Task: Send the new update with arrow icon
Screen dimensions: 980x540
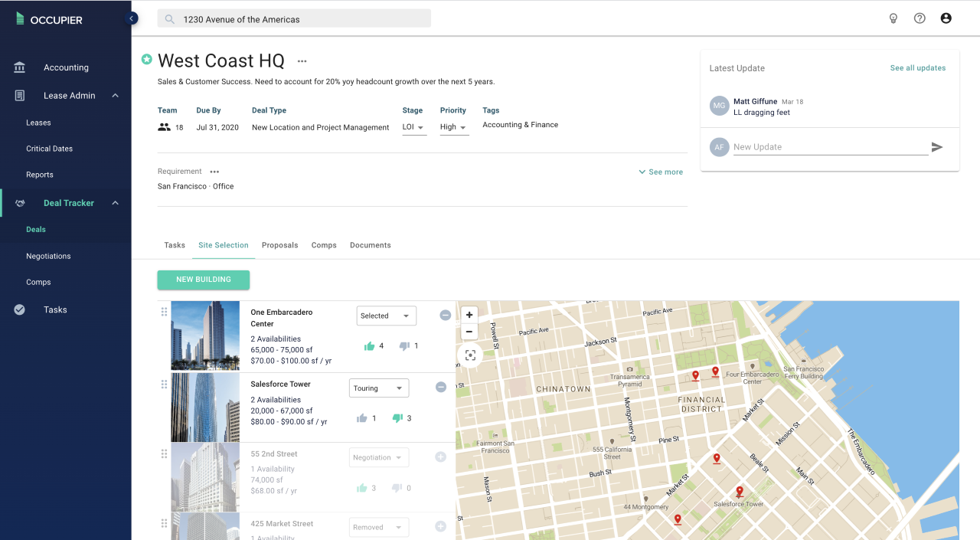Action: pos(937,147)
